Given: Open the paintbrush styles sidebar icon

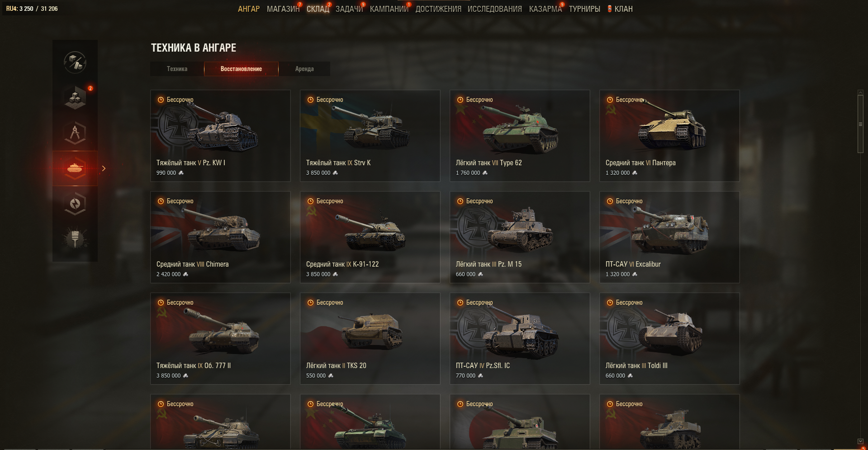Looking at the screenshot, I should [75, 239].
